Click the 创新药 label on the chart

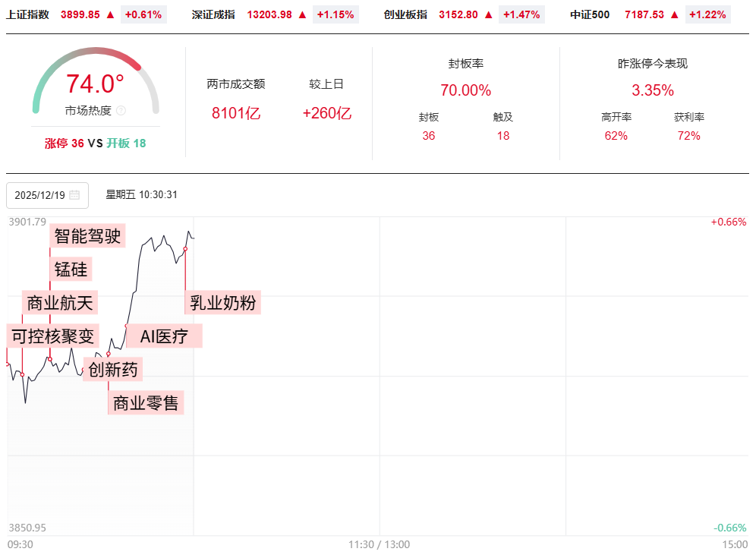(113, 370)
